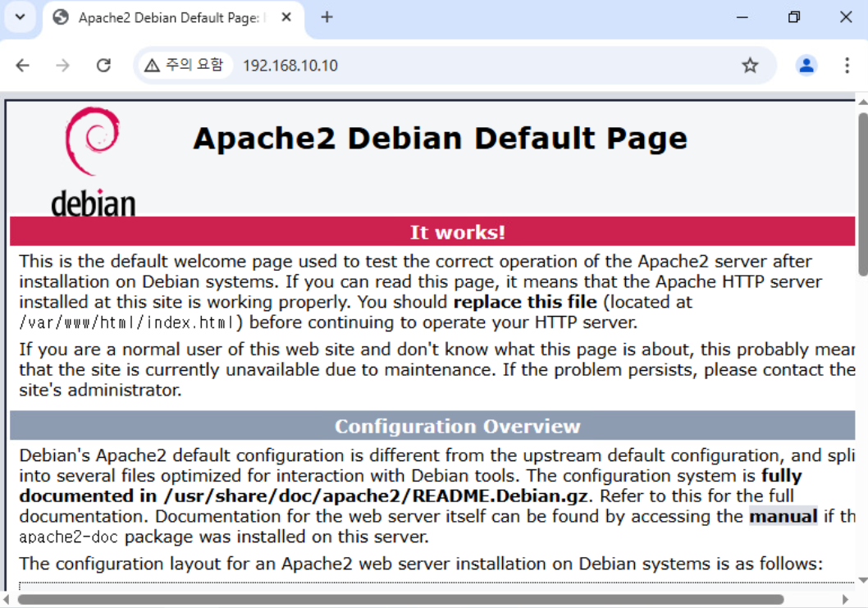The height and width of the screenshot is (608, 868).
Task: Go back to the previous page
Action: click(x=23, y=66)
